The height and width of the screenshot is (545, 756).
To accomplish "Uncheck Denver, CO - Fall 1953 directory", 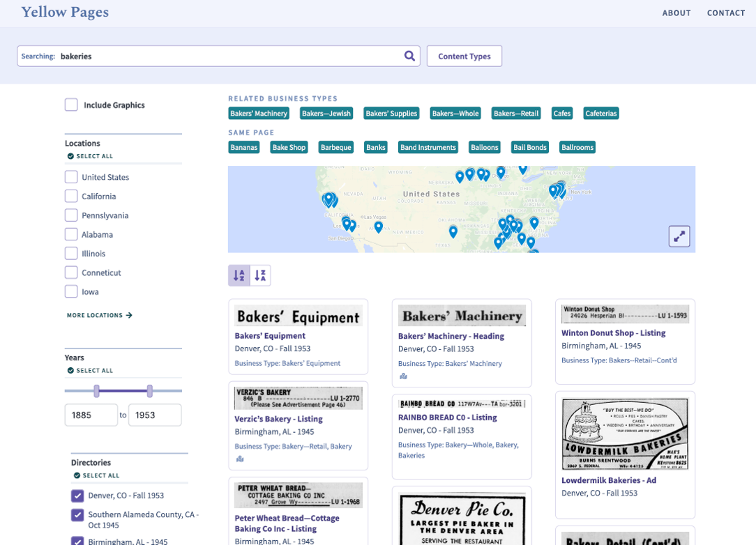I will pyautogui.click(x=77, y=496).
